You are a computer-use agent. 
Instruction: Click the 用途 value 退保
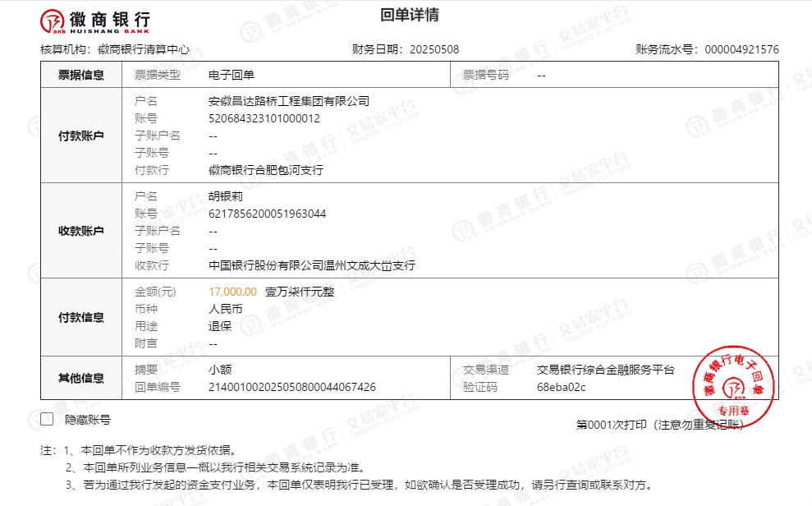pyautogui.click(x=220, y=326)
